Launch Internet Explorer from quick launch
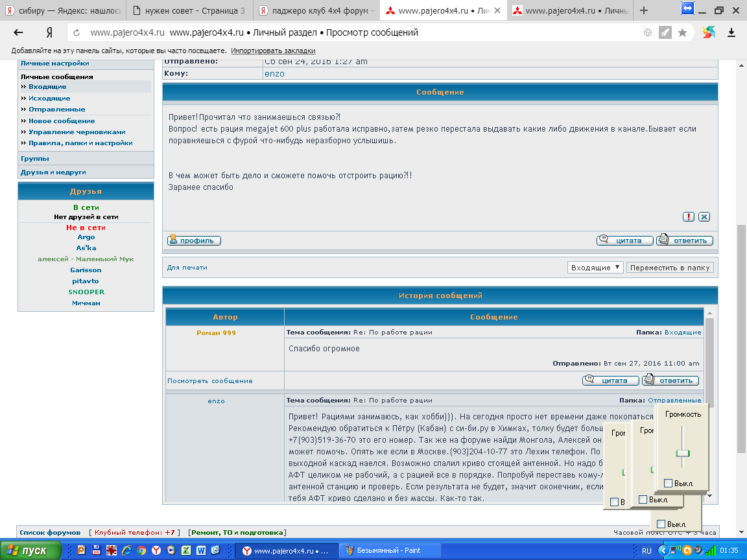The image size is (747, 560). (126, 550)
